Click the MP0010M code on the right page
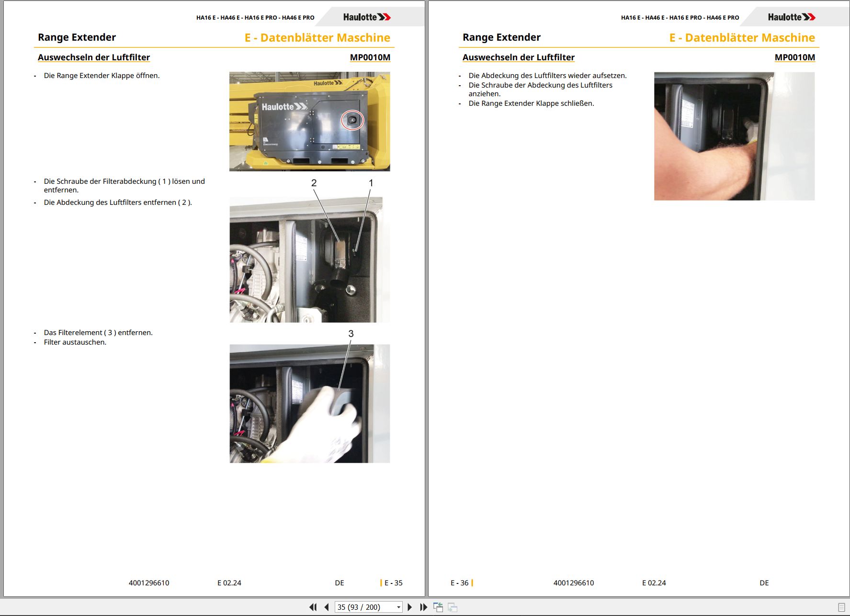The image size is (850, 616). tap(795, 57)
